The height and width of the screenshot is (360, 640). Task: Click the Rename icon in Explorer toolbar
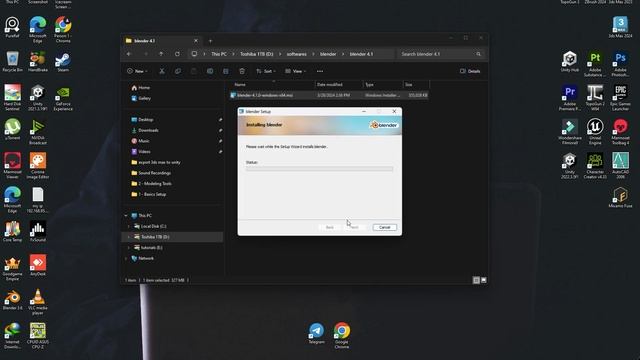(x=210, y=71)
